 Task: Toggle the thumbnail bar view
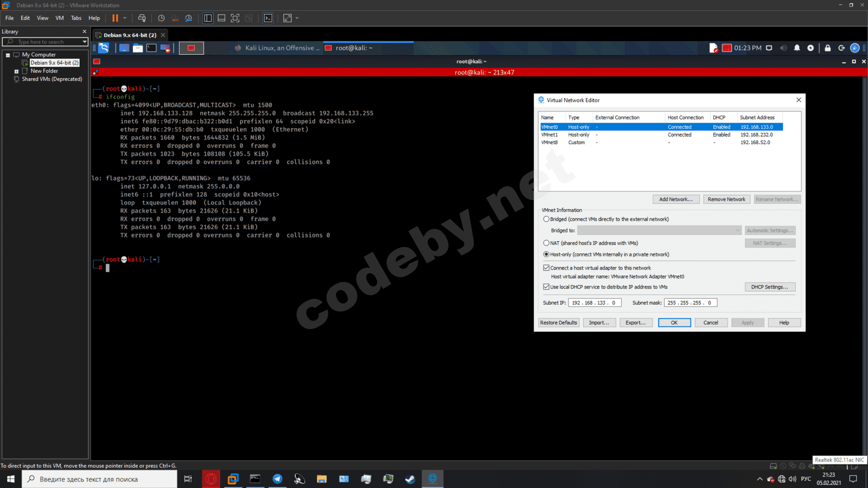click(x=221, y=18)
